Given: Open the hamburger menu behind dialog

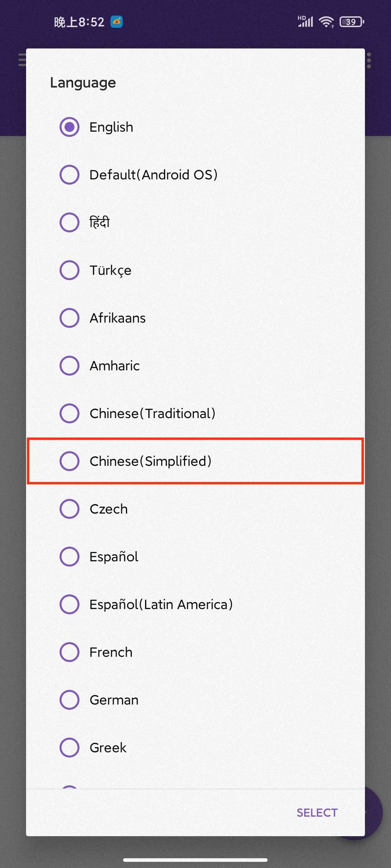Looking at the screenshot, I should click(22, 60).
